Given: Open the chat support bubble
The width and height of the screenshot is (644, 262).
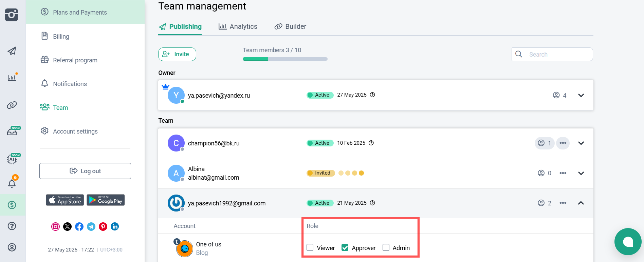Looking at the screenshot, I should pyautogui.click(x=627, y=242).
